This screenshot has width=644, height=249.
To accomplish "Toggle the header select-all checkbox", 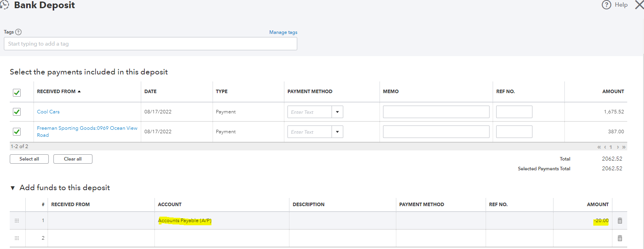I will (x=17, y=92).
